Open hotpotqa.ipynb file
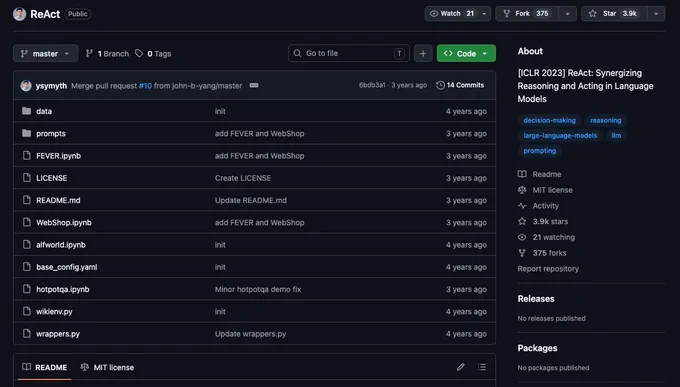Viewport: 680px width, 387px height. (62, 289)
